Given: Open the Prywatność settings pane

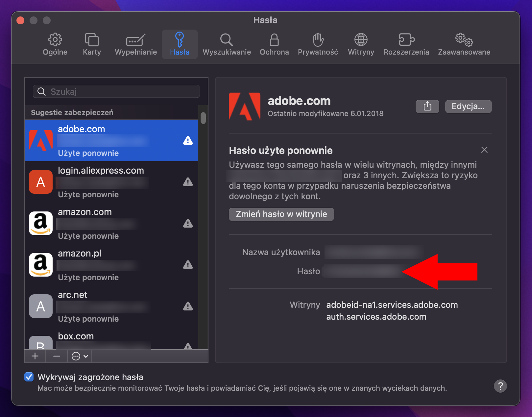Looking at the screenshot, I should [318, 44].
